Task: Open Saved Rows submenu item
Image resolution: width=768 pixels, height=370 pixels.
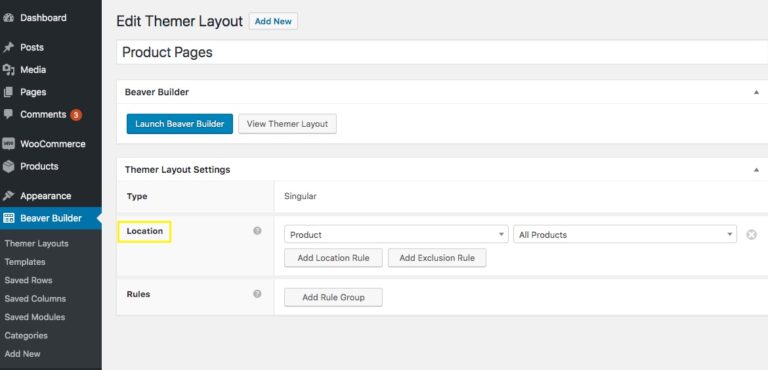Action: click(x=28, y=280)
